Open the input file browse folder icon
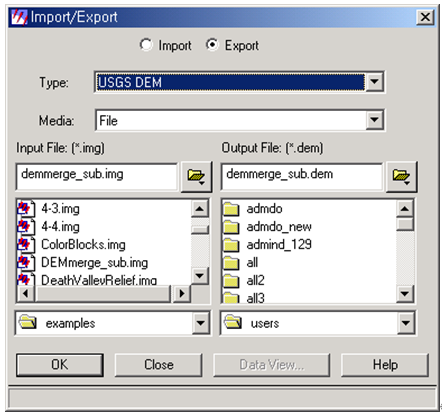 click(196, 177)
